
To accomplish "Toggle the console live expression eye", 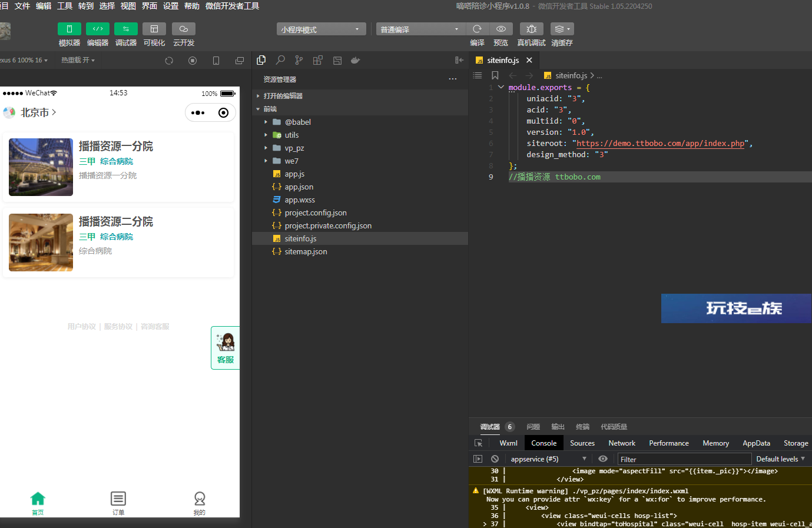I will pyautogui.click(x=603, y=459).
